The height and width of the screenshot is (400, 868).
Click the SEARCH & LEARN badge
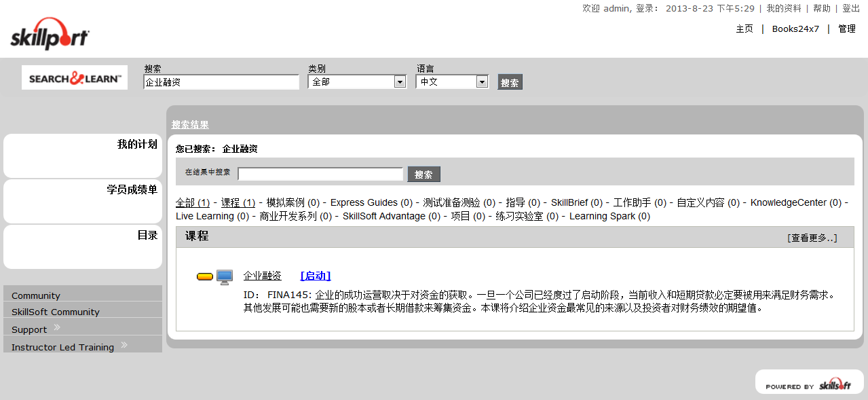(x=74, y=77)
